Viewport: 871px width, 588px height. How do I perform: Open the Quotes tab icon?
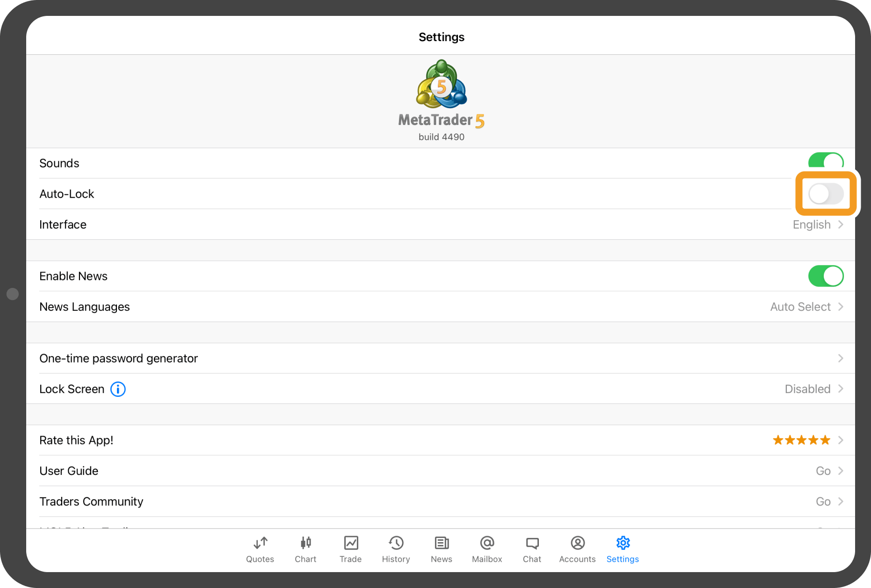pos(260,543)
